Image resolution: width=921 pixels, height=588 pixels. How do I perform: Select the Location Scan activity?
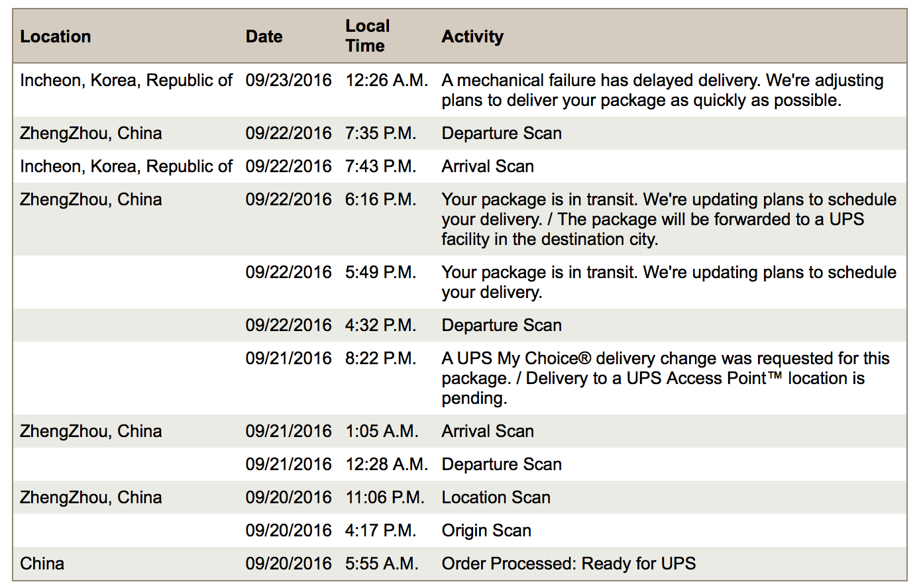(496, 497)
